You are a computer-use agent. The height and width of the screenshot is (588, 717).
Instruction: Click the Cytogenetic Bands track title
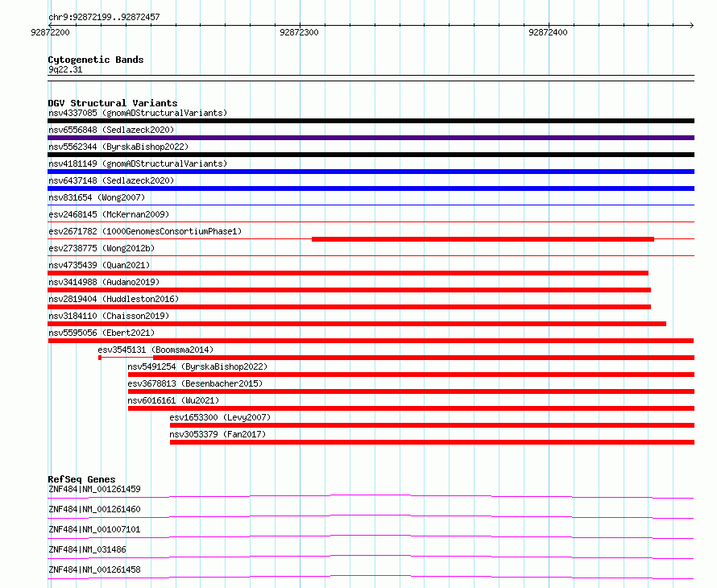[96, 60]
